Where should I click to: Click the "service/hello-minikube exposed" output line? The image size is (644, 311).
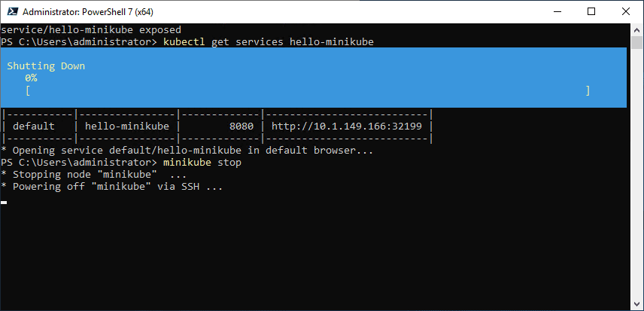90,30
